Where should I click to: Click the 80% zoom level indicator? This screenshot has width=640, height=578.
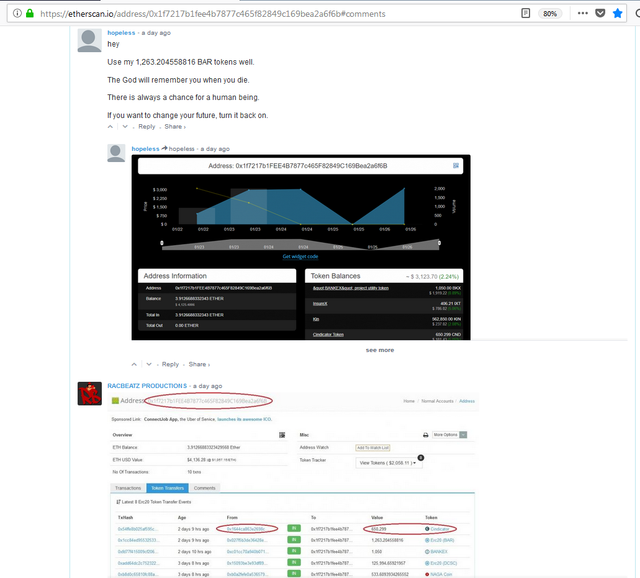pos(550,13)
